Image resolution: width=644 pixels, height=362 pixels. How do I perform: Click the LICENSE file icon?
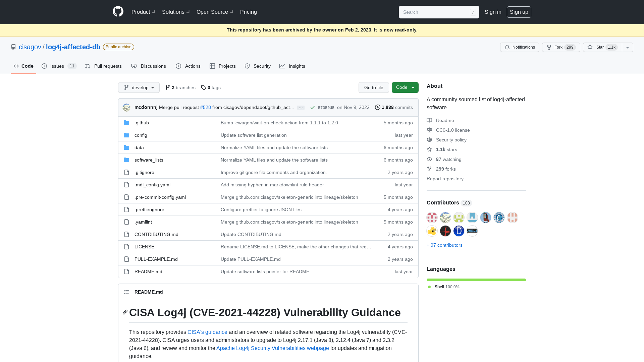(x=126, y=247)
